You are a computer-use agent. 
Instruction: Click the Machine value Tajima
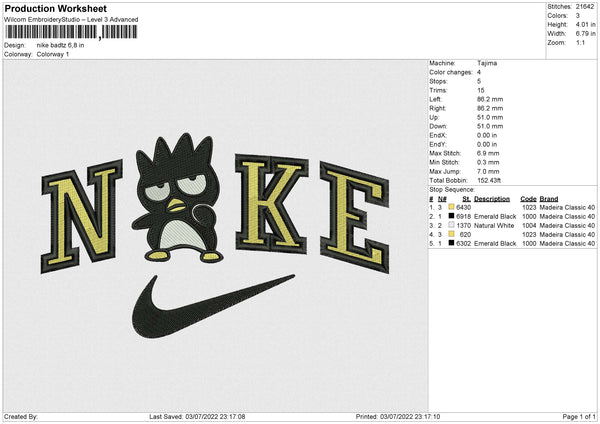click(x=487, y=63)
